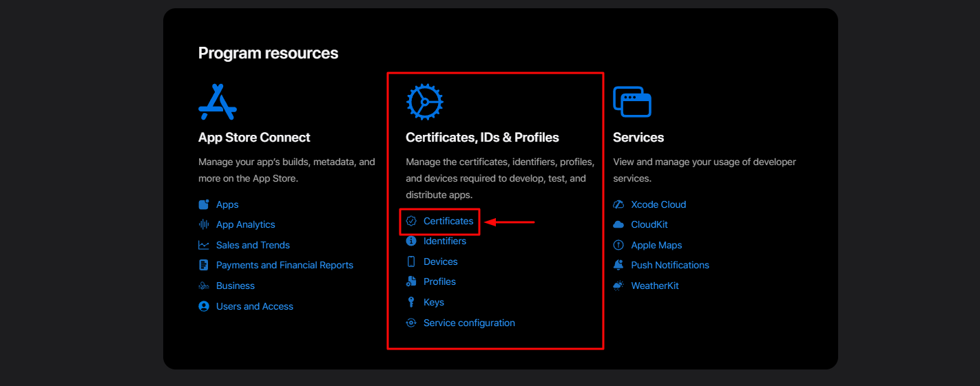The width and height of the screenshot is (980, 386).
Task: Click the Program resources title
Action: 268,53
